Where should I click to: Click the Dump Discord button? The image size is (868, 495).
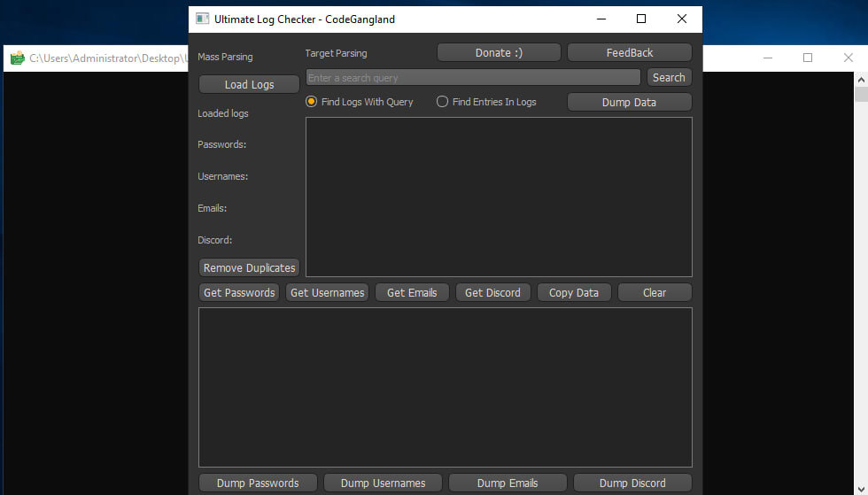click(632, 483)
